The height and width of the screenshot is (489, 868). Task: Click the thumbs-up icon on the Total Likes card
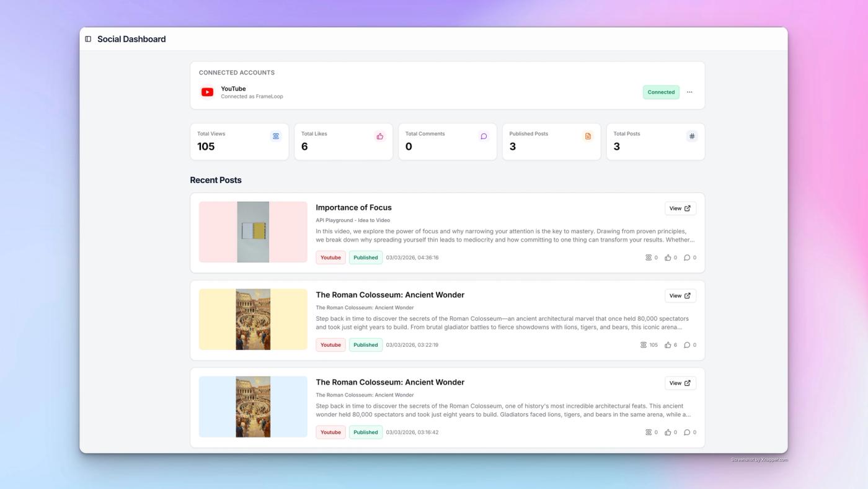point(379,136)
